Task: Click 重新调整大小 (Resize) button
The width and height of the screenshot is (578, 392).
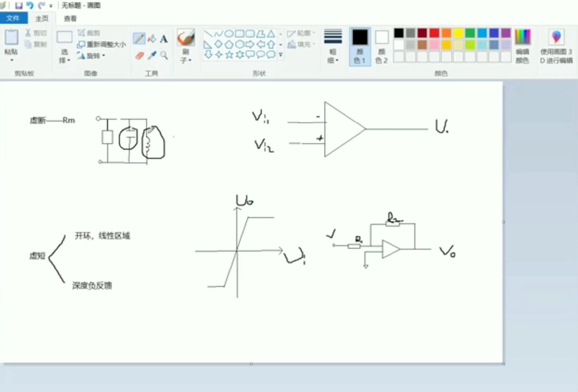Action: pos(102,44)
